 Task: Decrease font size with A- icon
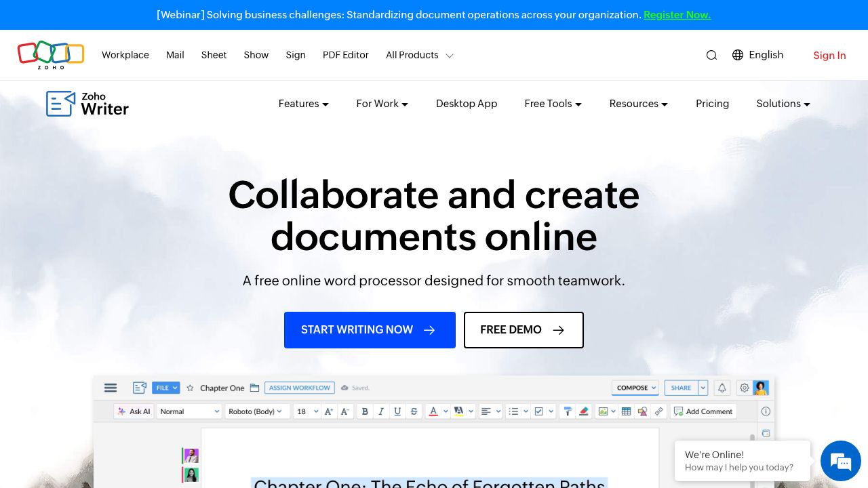(x=344, y=411)
